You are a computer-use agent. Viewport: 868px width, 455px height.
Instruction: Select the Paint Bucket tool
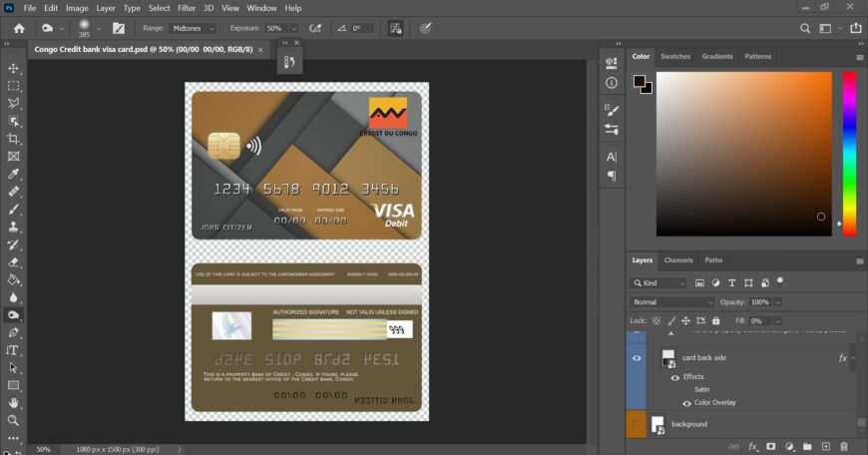(x=13, y=280)
